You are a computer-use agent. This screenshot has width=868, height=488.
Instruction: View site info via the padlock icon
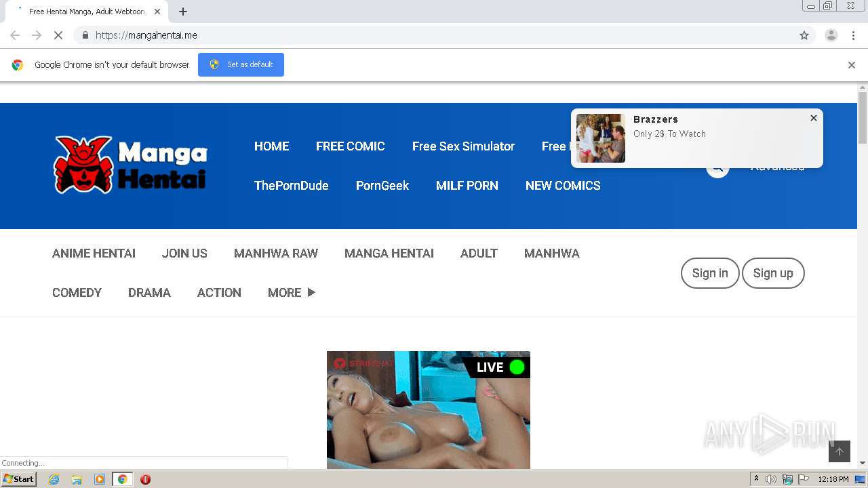(x=85, y=35)
